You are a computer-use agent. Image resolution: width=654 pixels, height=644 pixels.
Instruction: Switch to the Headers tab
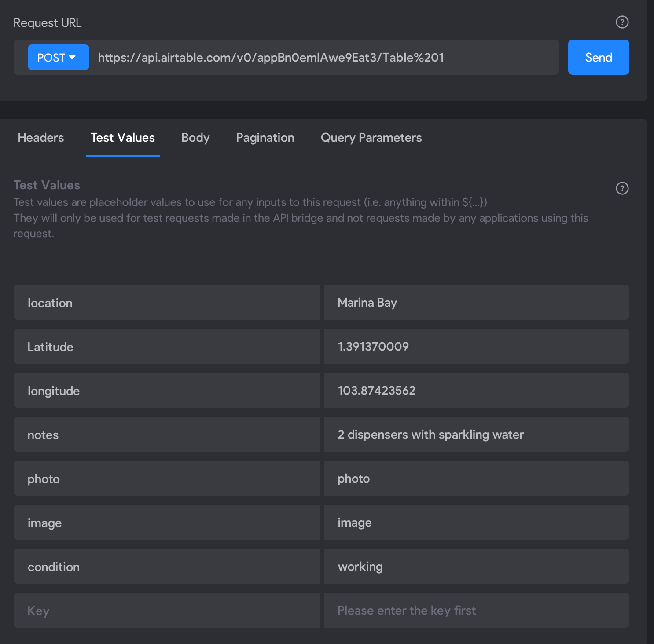[41, 138]
